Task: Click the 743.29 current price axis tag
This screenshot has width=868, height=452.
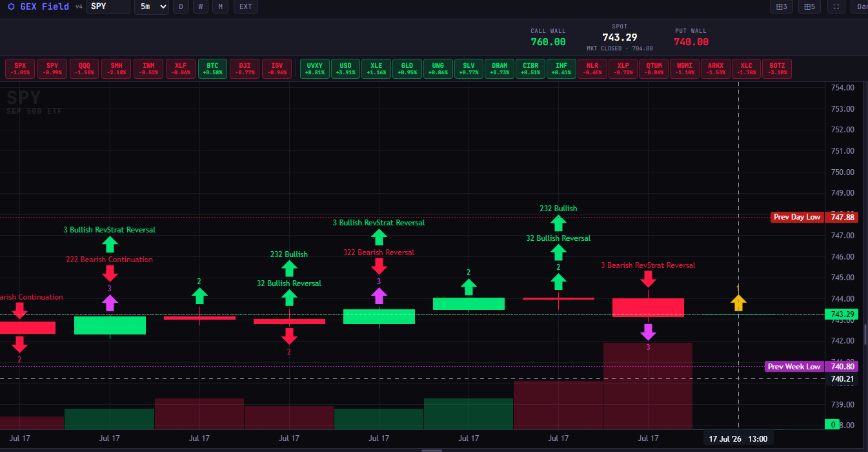Action: pos(842,314)
